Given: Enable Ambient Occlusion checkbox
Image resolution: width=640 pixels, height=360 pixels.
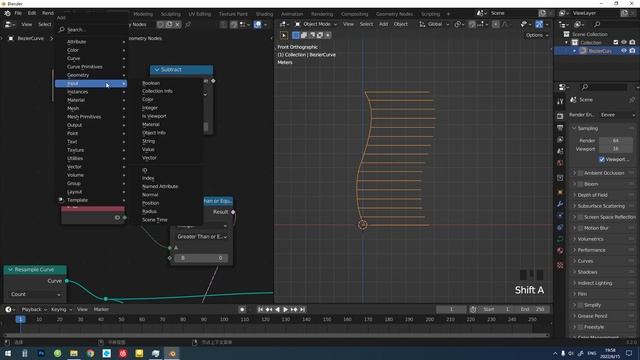Looking at the screenshot, I should (580, 173).
